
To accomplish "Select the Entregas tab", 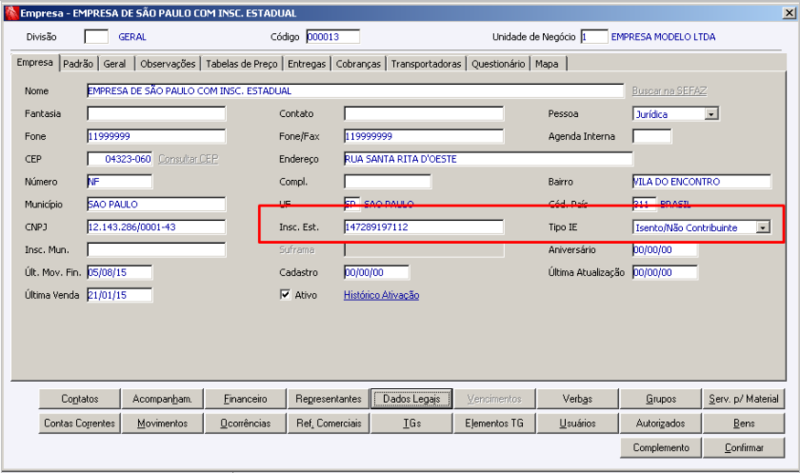I will pyautogui.click(x=307, y=64).
